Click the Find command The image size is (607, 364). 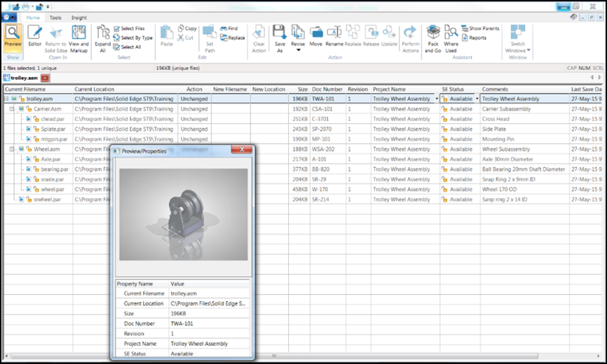tap(229, 28)
